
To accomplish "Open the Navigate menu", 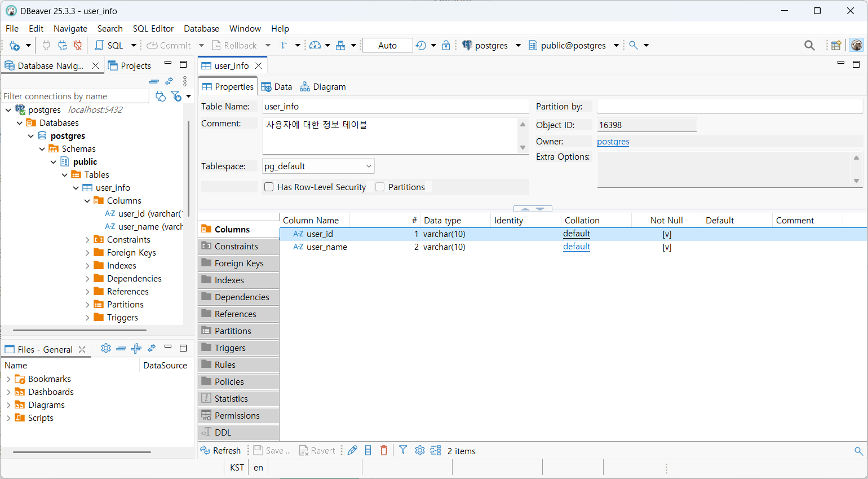I will (70, 28).
